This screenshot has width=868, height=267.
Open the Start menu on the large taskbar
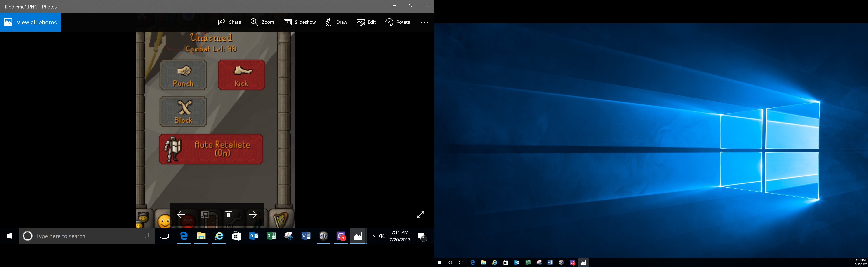(x=9, y=236)
